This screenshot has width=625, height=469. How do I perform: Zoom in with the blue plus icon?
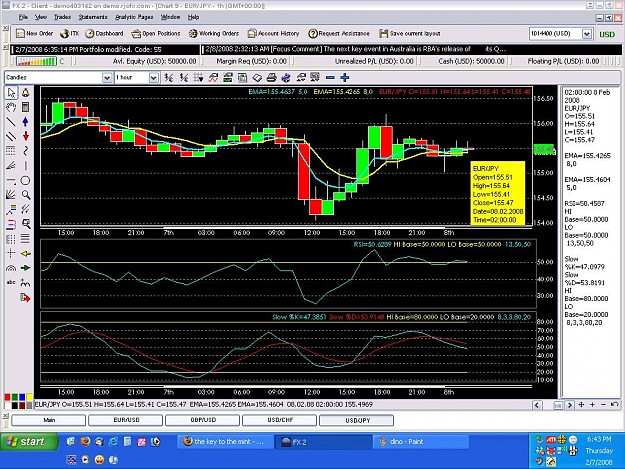point(345,77)
